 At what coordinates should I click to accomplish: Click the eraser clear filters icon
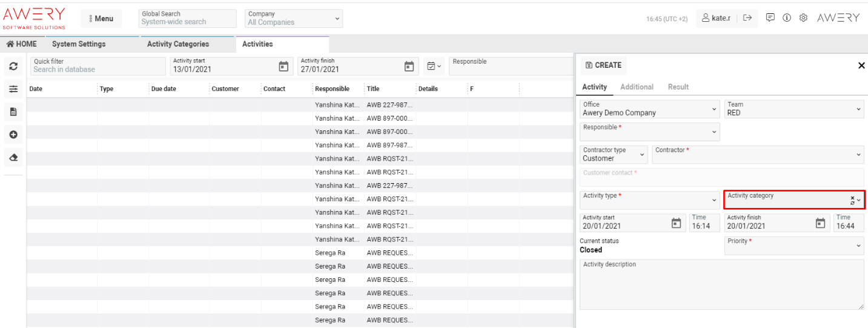13,157
